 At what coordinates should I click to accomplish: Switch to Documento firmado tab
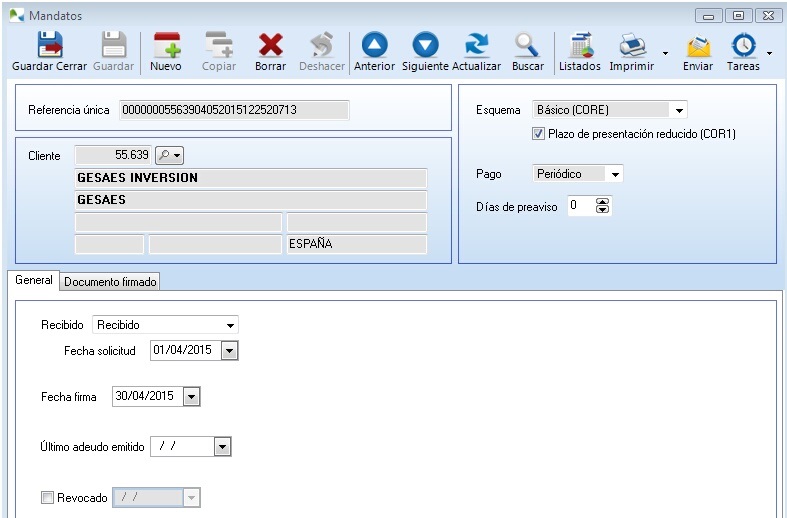[110, 282]
